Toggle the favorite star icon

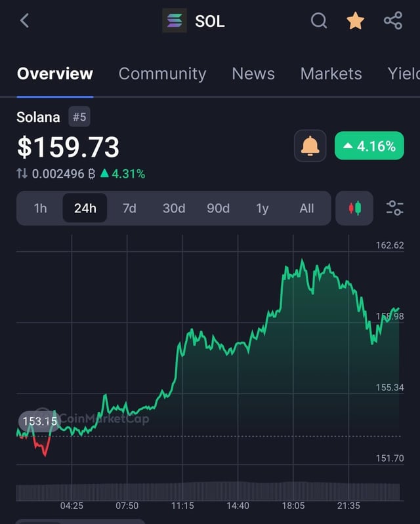(x=355, y=21)
